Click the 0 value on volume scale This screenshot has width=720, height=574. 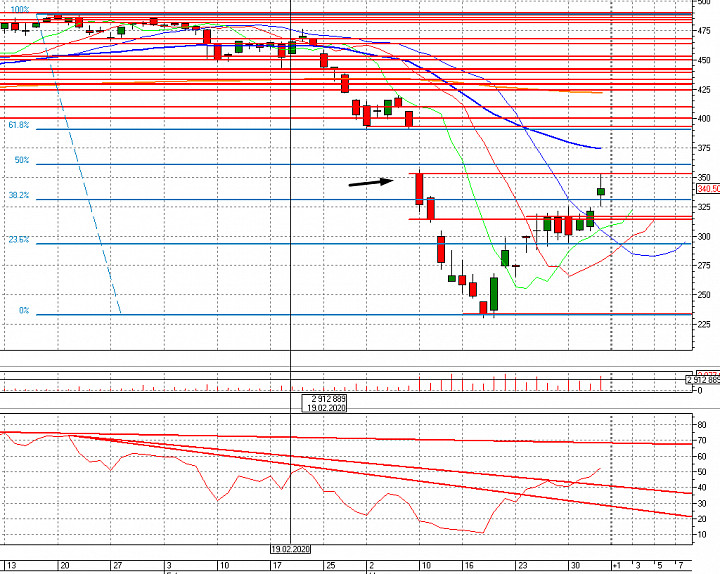(x=700, y=391)
